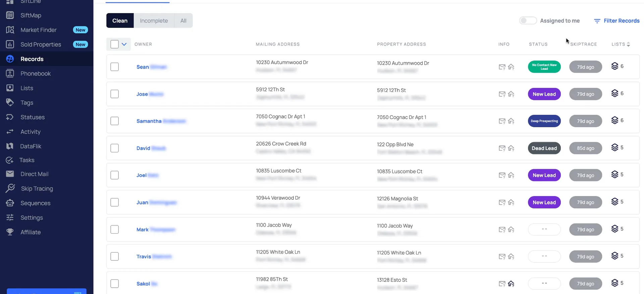Select the checkbox for Joel's record

point(114,175)
